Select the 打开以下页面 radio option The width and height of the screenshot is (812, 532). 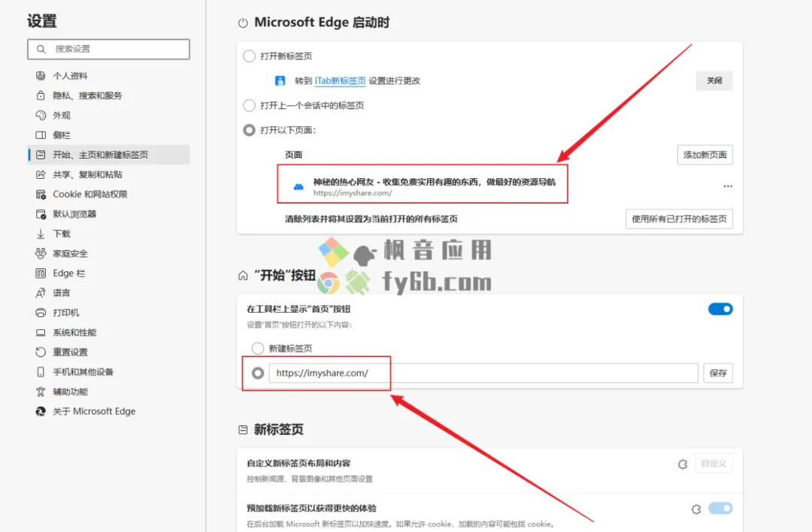(x=249, y=130)
